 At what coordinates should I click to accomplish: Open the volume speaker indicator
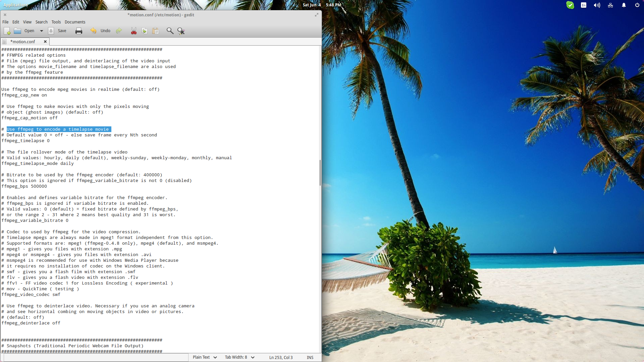click(x=597, y=5)
